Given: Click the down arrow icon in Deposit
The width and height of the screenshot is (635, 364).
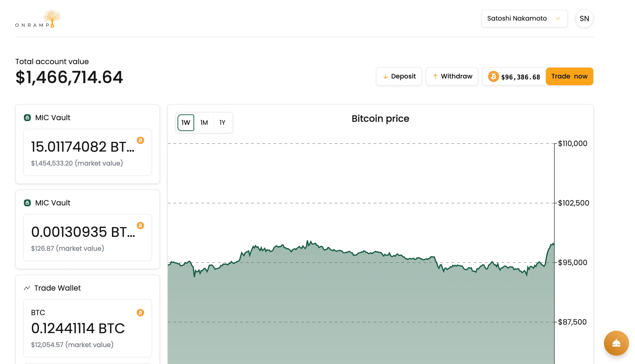Looking at the screenshot, I should click(386, 76).
